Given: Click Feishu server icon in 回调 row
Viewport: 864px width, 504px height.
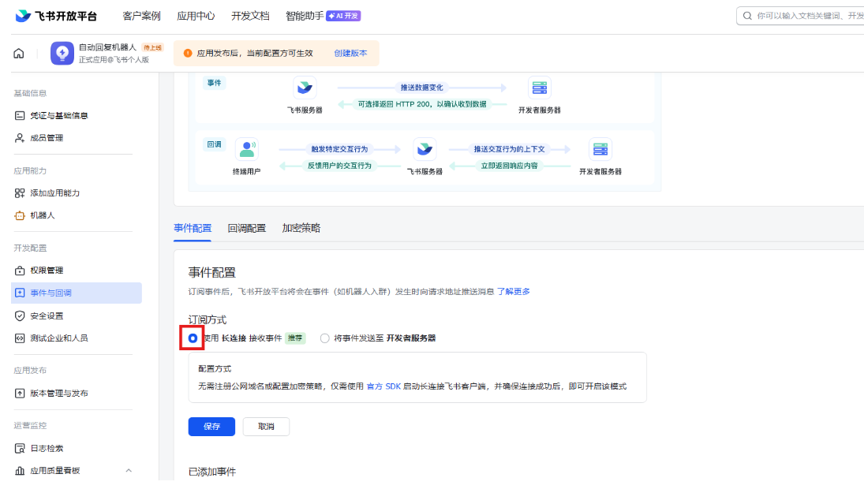Looking at the screenshot, I should coord(425,149).
